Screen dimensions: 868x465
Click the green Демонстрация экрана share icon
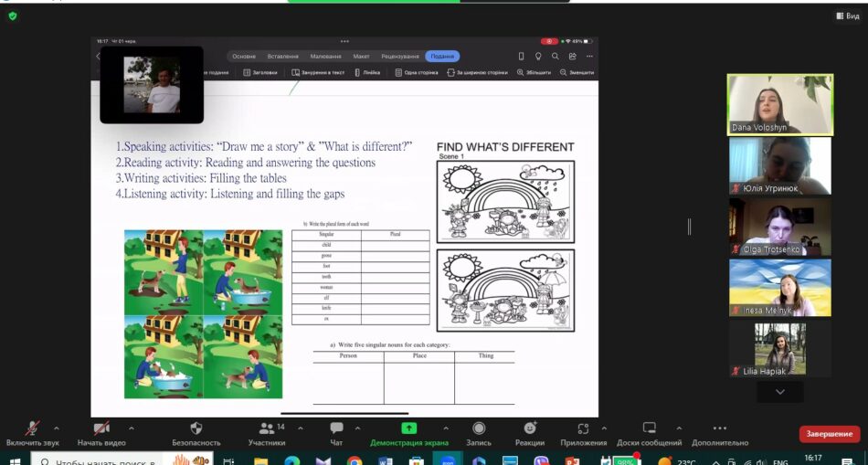[x=408, y=428]
